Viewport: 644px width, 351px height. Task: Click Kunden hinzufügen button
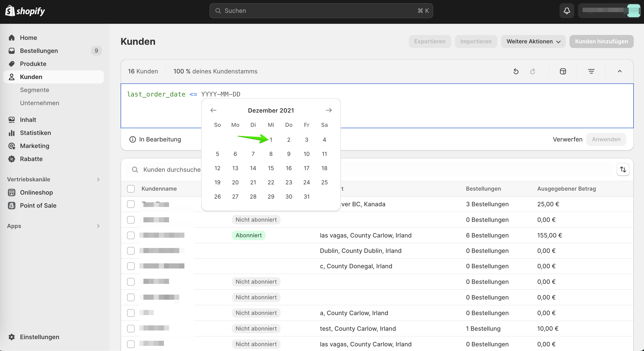click(601, 41)
